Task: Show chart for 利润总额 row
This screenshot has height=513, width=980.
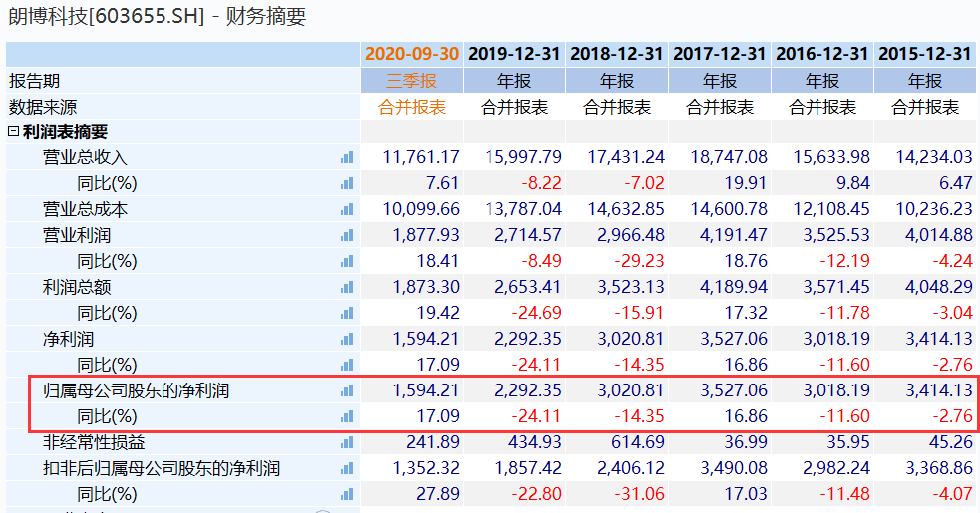Action: pyautogui.click(x=347, y=287)
